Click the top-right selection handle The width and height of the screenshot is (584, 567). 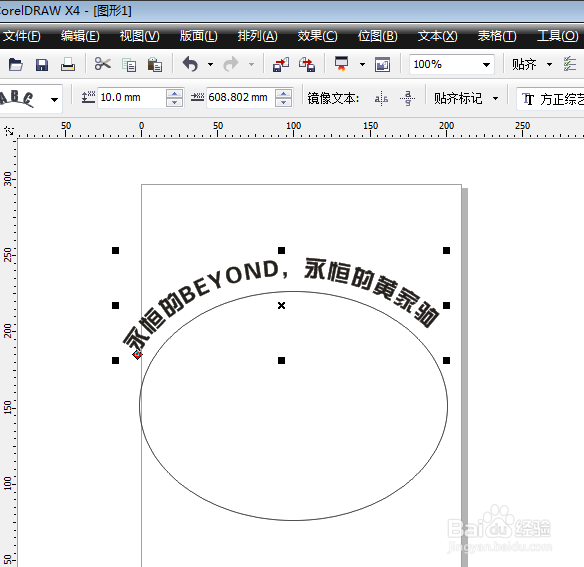click(x=446, y=250)
